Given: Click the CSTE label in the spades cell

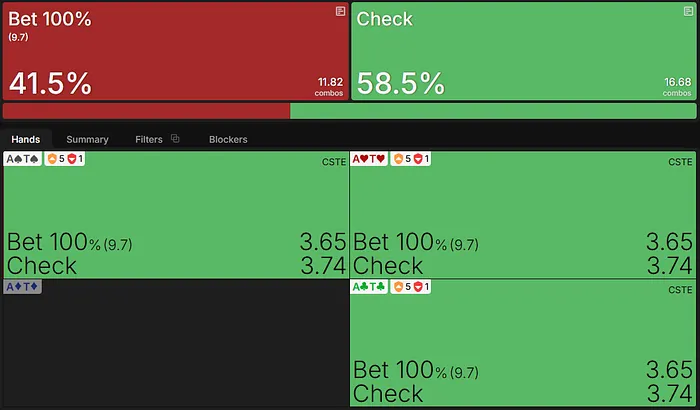Looking at the screenshot, I should (x=333, y=161).
